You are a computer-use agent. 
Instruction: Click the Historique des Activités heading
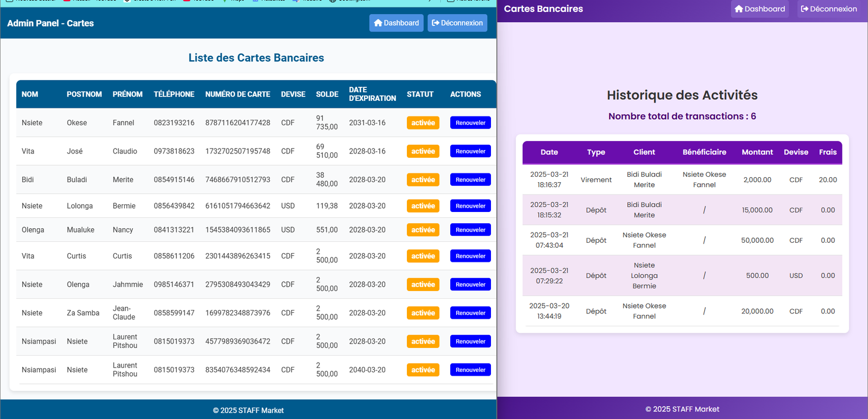click(682, 95)
